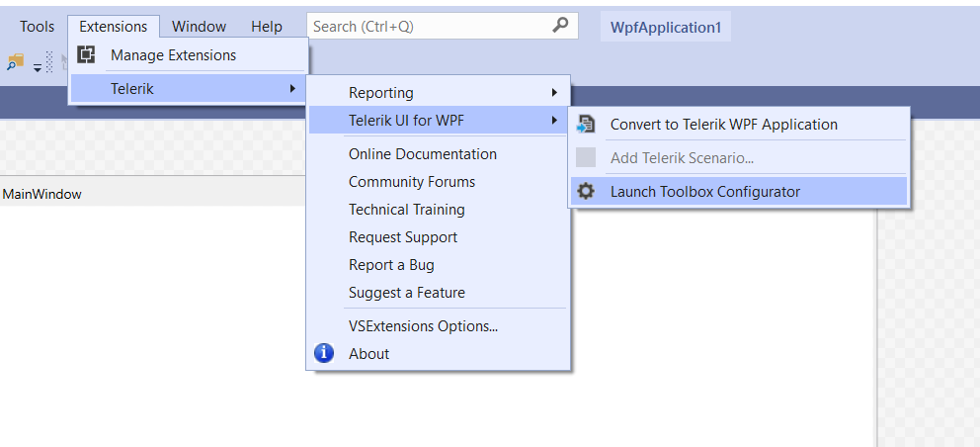This screenshot has width=980, height=447.
Task: Click the Add Telerik Scenario icon
Action: coord(586,158)
